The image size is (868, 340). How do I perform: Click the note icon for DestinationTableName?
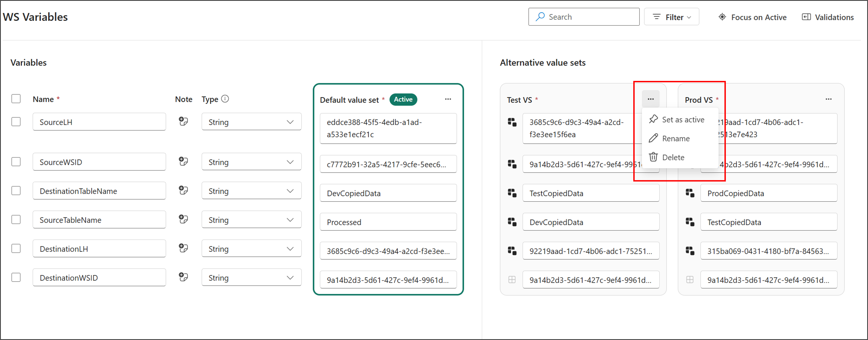point(183,190)
